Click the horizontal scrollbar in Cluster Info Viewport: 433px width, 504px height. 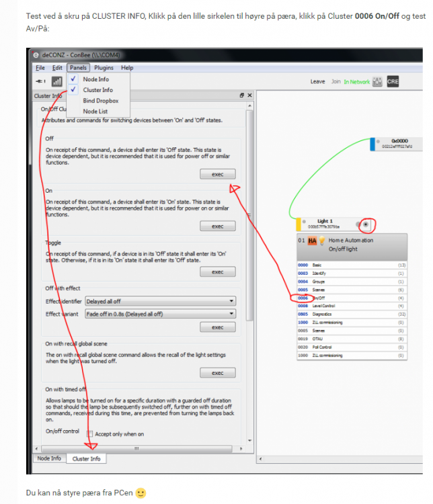tap(134, 448)
